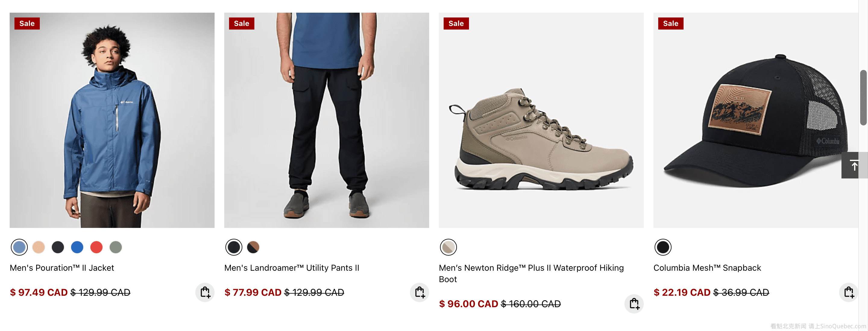Screen dimensions: 868x331
Task: Click the back-to-top arrow button
Action: tap(854, 165)
